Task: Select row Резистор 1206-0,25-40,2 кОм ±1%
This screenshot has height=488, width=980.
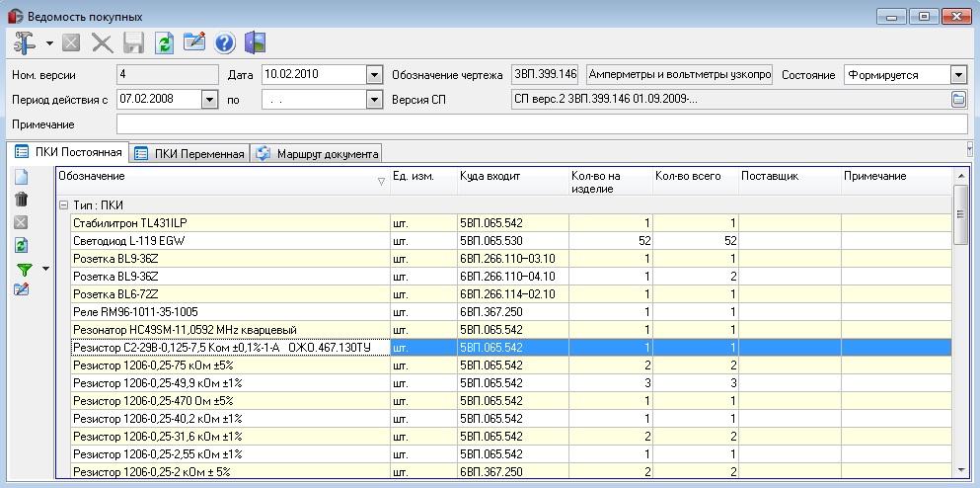Action: pos(511,419)
